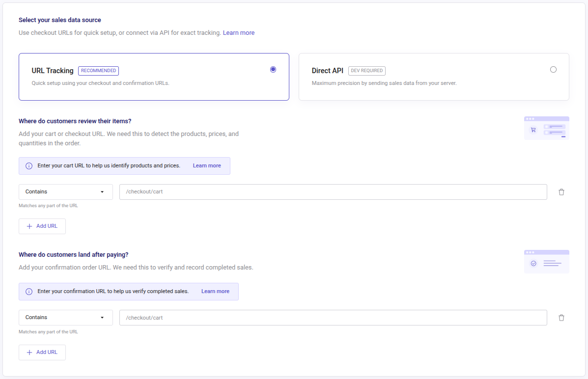Screen dimensions: 588x379
Task: Select the URL Tracking radio button
Action: pyautogui.click(x=273, y=69)
